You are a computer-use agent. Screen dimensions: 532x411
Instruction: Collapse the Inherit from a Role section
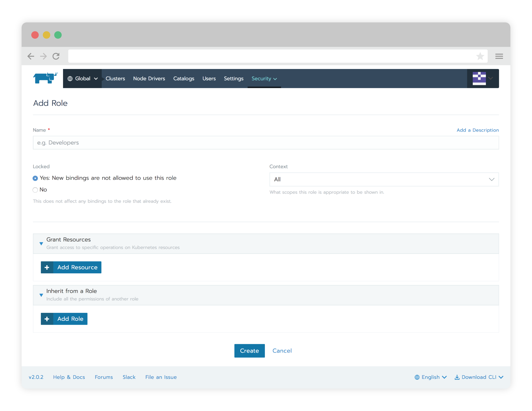pyautogui.click(x=41, y=295)
